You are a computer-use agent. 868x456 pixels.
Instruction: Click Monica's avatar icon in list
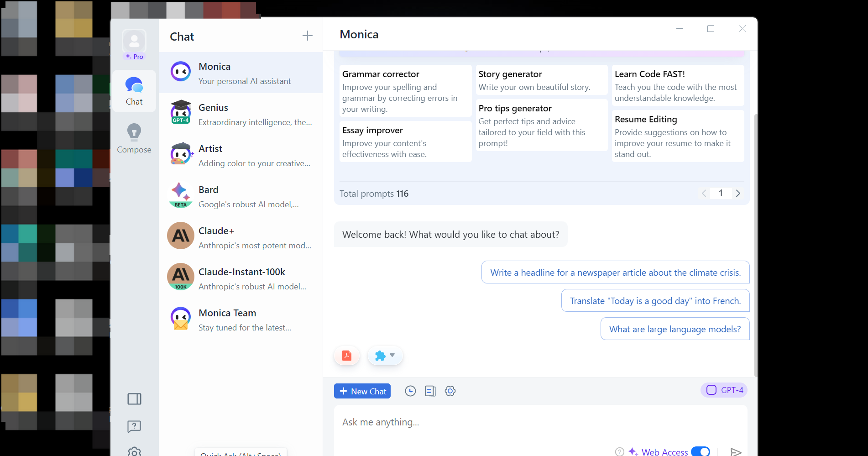point(181,72)
